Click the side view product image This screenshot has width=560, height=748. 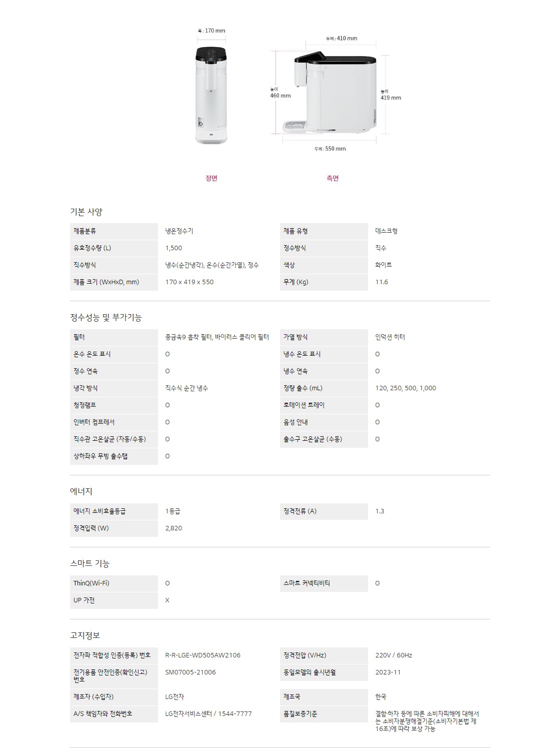click(x=329, y=93)
